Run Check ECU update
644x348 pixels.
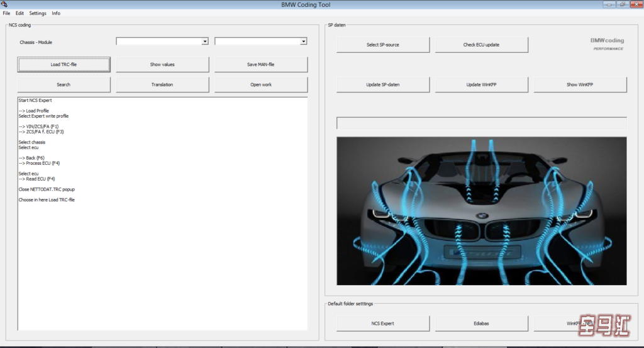[x=481, y=45]
